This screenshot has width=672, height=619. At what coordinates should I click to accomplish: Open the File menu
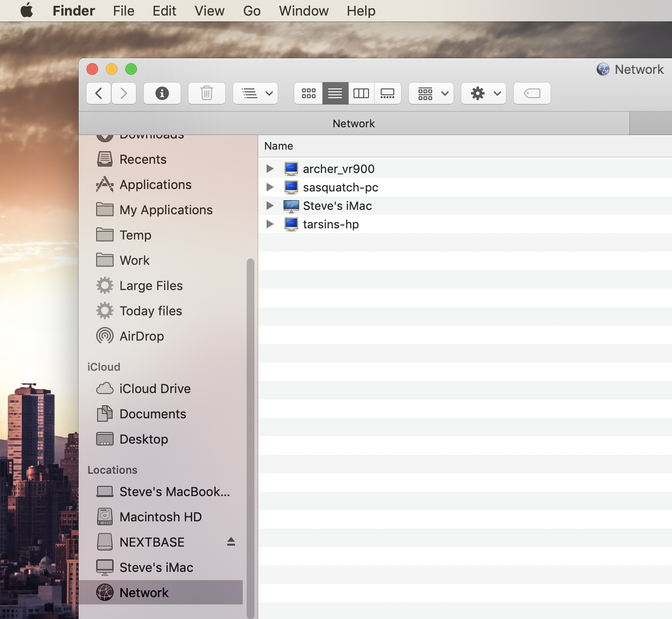tap(124, 11)
